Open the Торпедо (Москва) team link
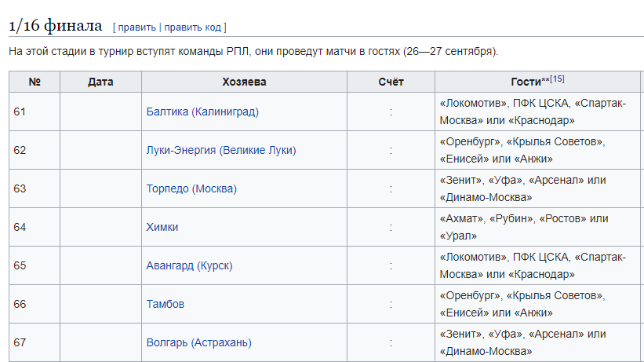 click(191, 188)
